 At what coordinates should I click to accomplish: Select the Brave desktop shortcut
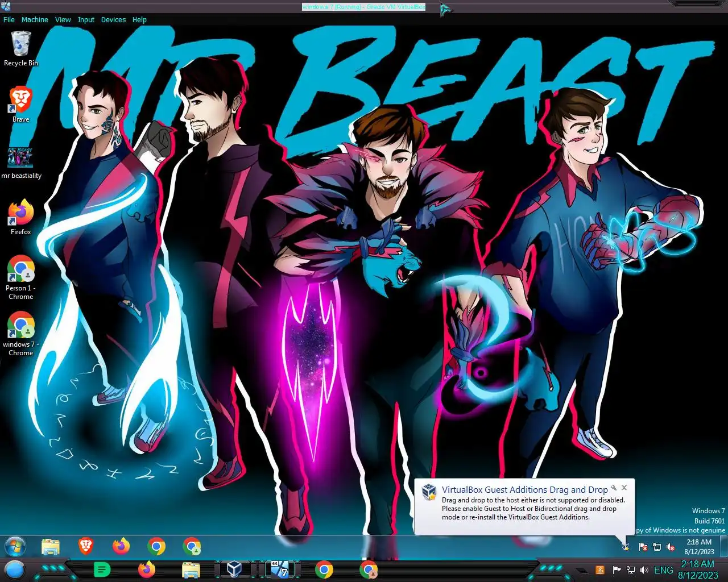[x=21, y=105]
